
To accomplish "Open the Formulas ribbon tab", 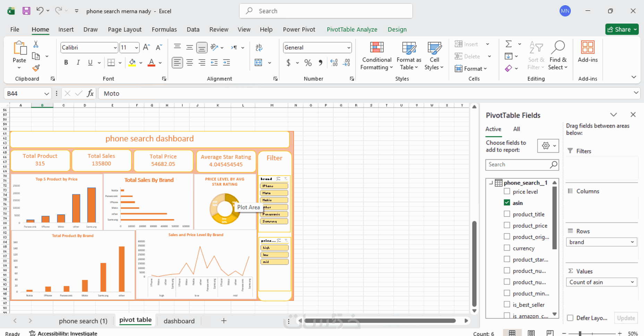I will point(164,29).
